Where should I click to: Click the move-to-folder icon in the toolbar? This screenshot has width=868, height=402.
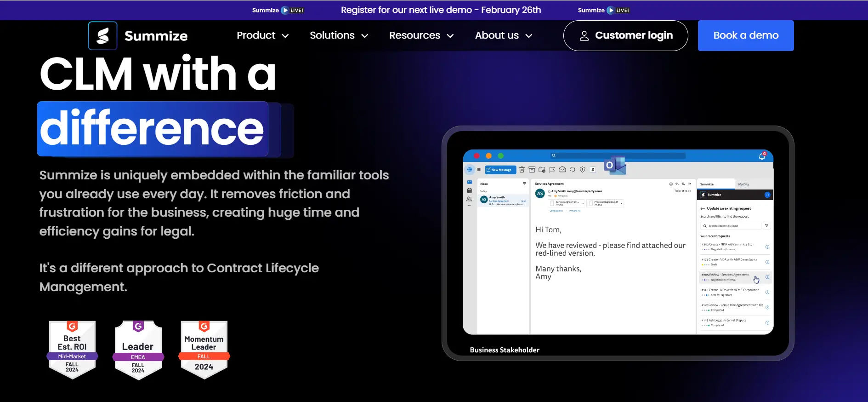542,170
